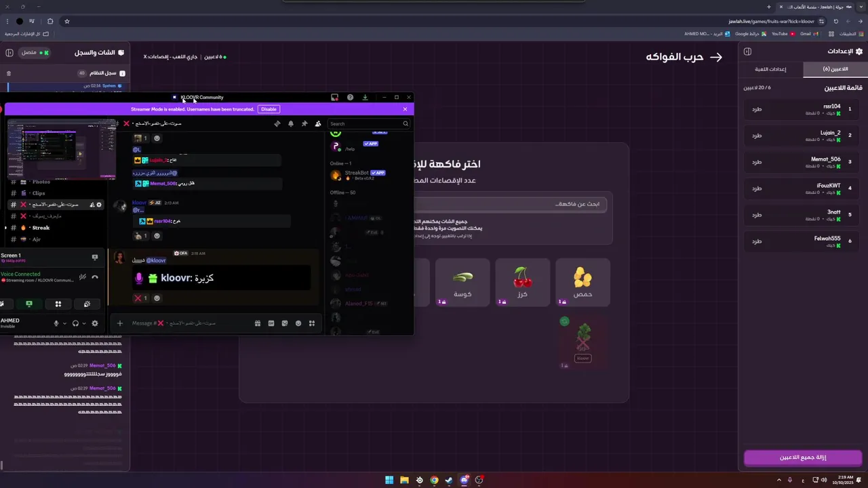The width and height of the screenshot is (868, 488).
Task: Open emoji picker in message box
Action: click(298, 323)
